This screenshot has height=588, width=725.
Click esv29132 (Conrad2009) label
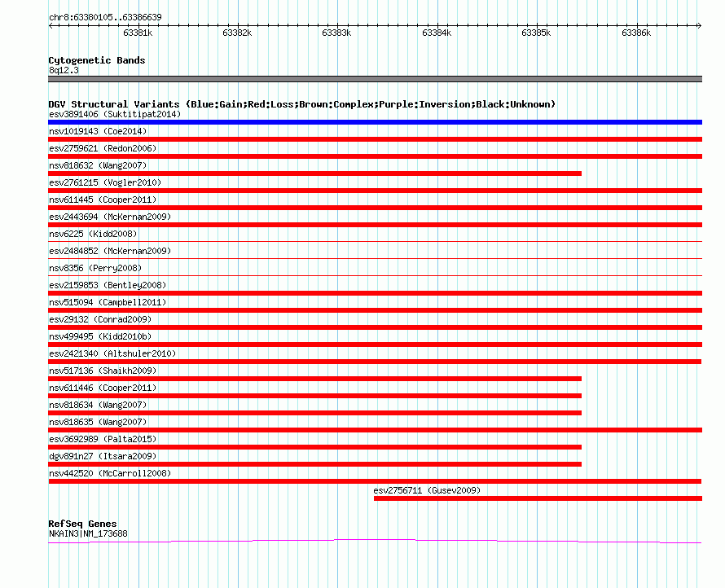[x=100, y=319]
